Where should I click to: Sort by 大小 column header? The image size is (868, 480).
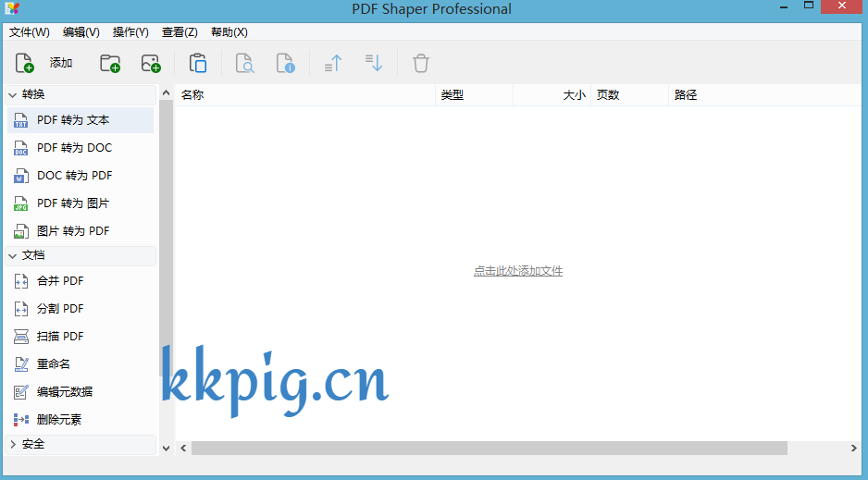click(552, 95)
